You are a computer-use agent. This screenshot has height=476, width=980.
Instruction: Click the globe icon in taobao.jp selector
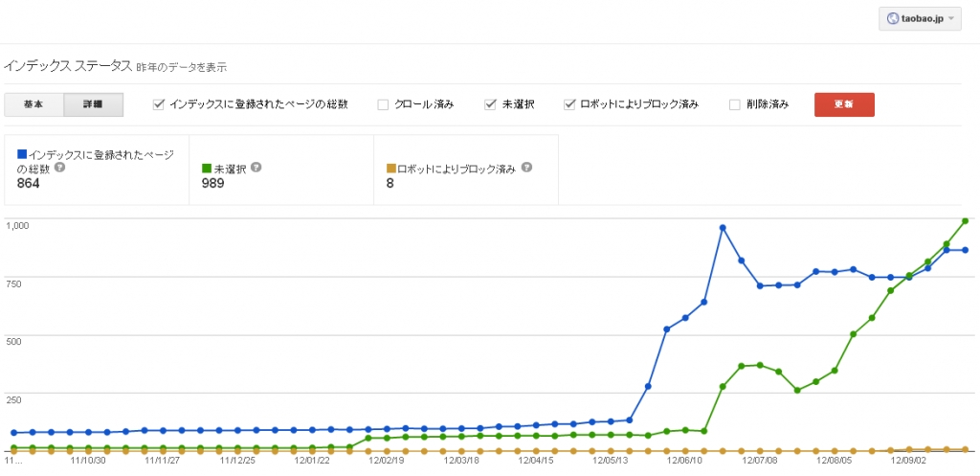click(893, 17)
